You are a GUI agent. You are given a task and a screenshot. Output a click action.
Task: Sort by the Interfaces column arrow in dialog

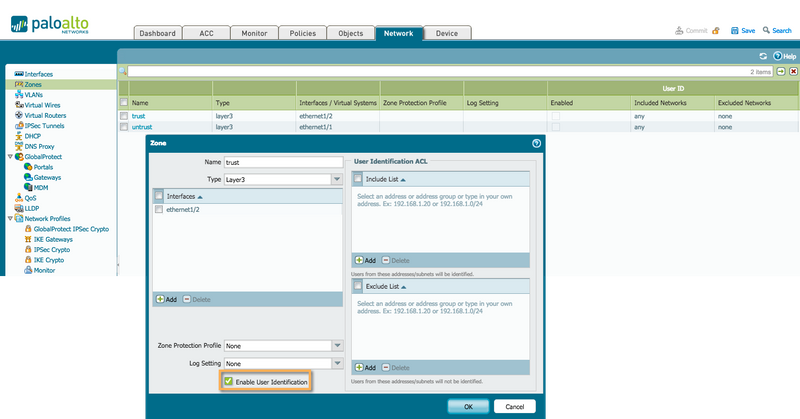(x=200, y=196)
